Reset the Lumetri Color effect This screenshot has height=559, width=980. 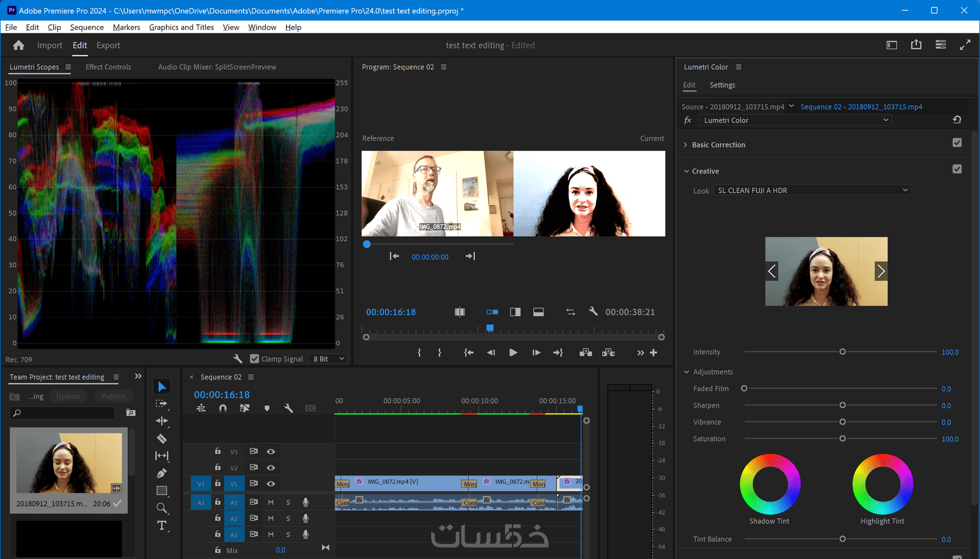[957, 120]
